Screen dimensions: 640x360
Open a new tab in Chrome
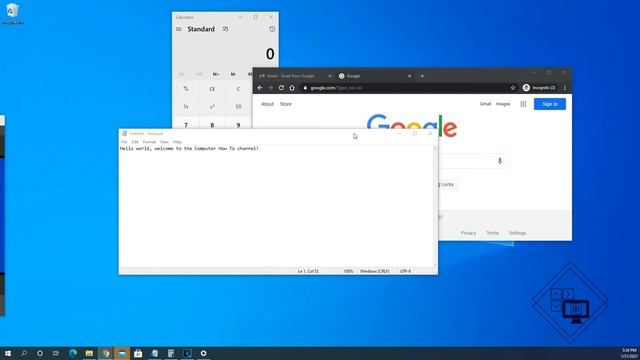pyautogui.click(x=422, y=76)
